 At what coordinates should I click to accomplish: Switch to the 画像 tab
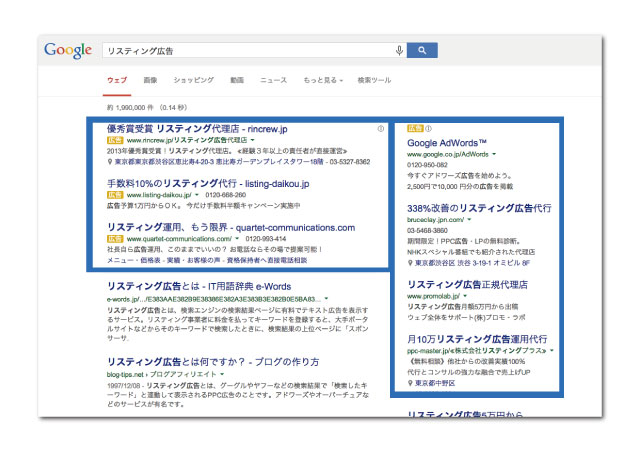point(150,79)
